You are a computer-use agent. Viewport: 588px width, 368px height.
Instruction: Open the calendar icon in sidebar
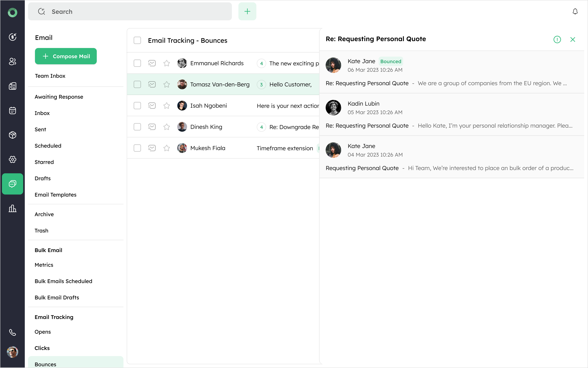(12, 110)
